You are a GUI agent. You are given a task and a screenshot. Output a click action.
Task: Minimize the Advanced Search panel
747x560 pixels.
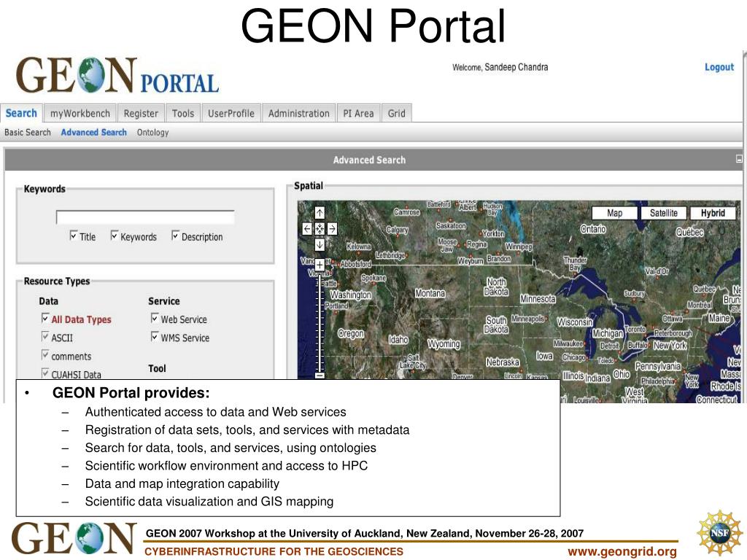pyautogui.click(x=739, y=159)
